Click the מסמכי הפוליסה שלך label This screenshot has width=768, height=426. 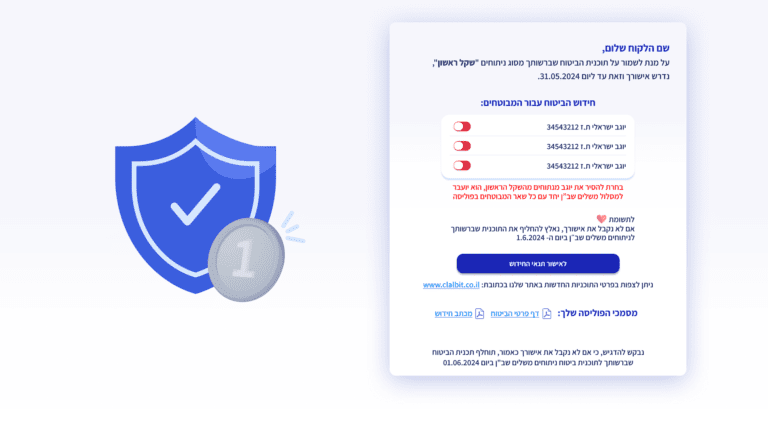[598, 313]
